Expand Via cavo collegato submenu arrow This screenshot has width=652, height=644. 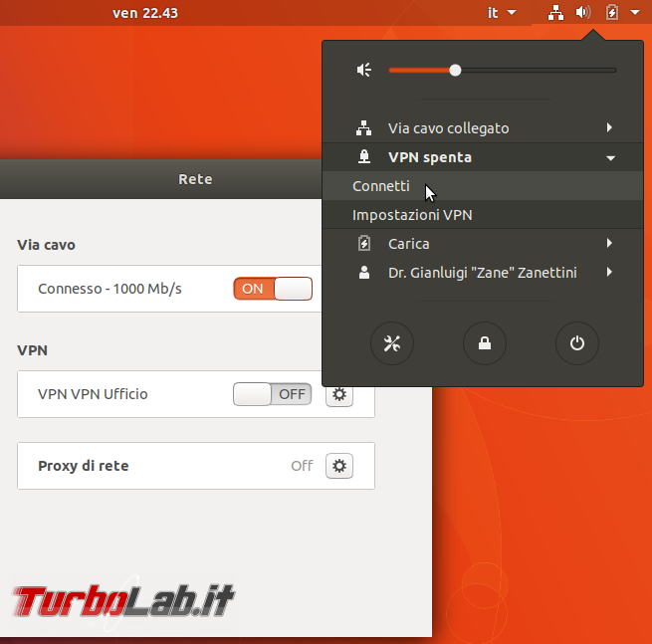pos(609,127)
